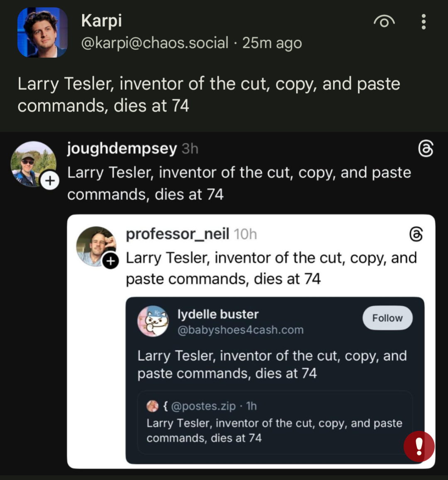
Task: Open lydelle buster's cat avatar
Action: (153, 321)
